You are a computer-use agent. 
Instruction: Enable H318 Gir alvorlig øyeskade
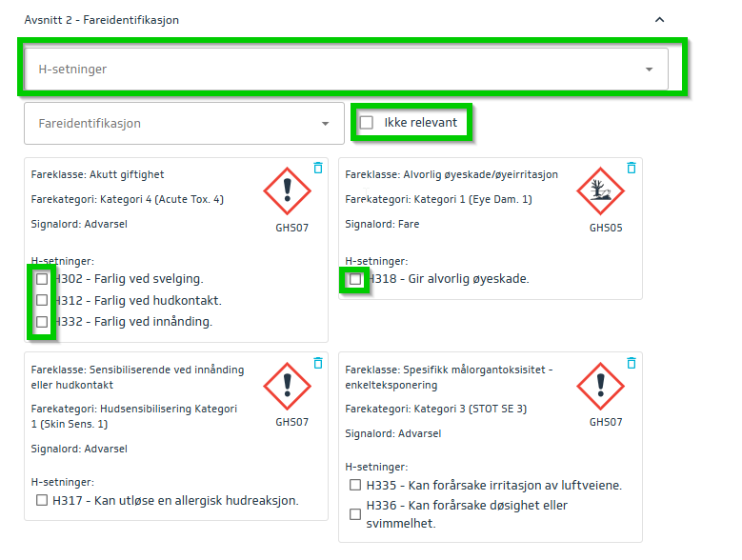coord(355,279)
